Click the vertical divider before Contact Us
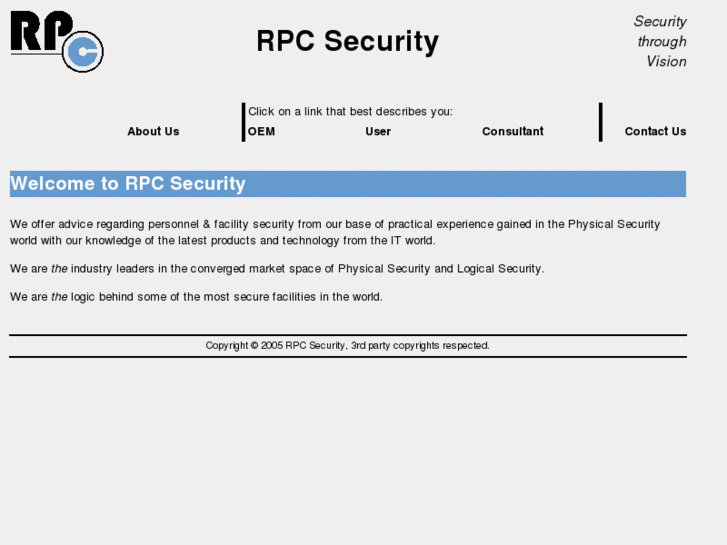727x545 pixels. point(600,122)
